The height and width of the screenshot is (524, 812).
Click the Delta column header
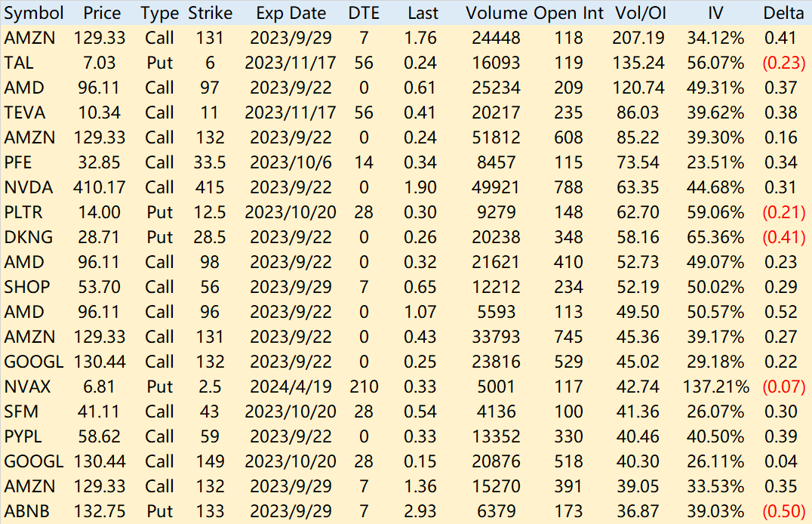[783, 13]
